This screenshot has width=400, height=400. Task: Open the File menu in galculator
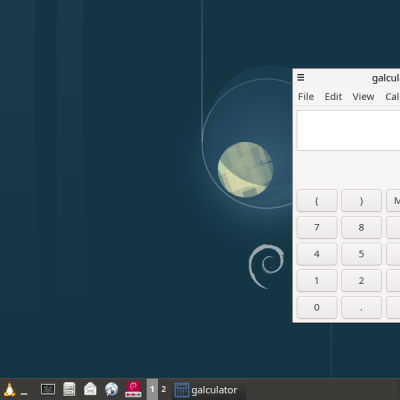pos(306,97)
